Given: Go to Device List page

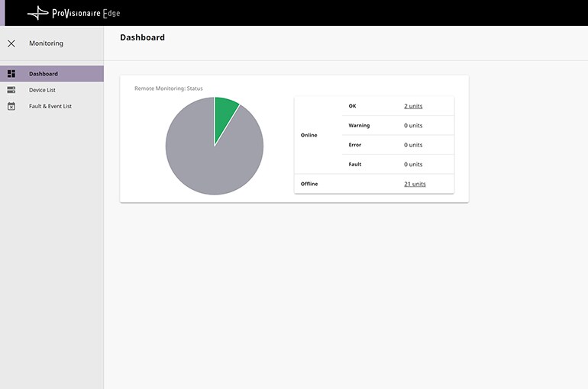Looking at the screenshot, I should [42, 90].
